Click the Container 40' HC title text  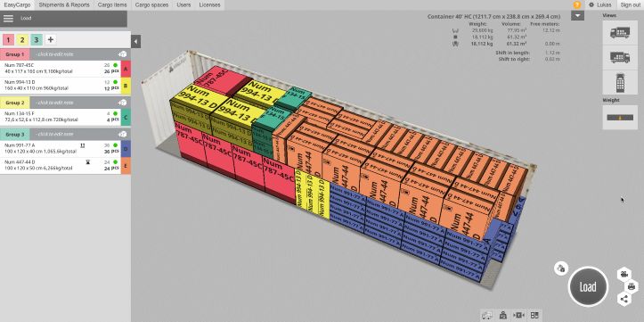point(493,16)
